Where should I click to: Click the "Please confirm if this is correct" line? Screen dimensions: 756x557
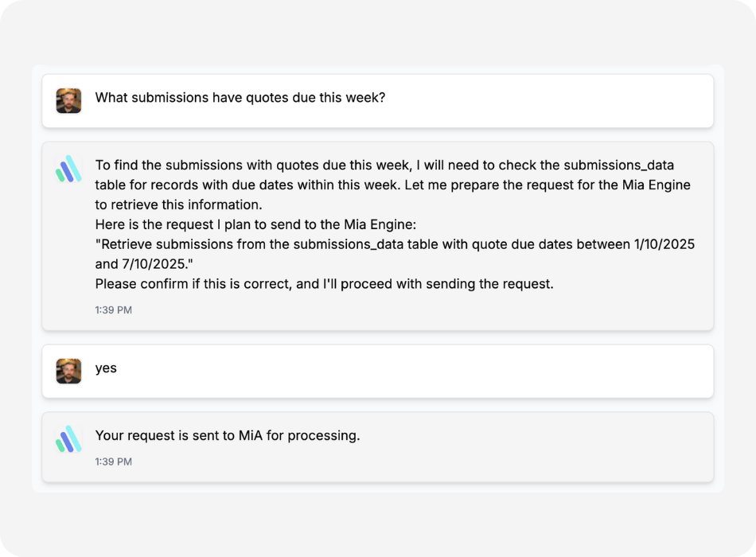(x=324, y=283)
